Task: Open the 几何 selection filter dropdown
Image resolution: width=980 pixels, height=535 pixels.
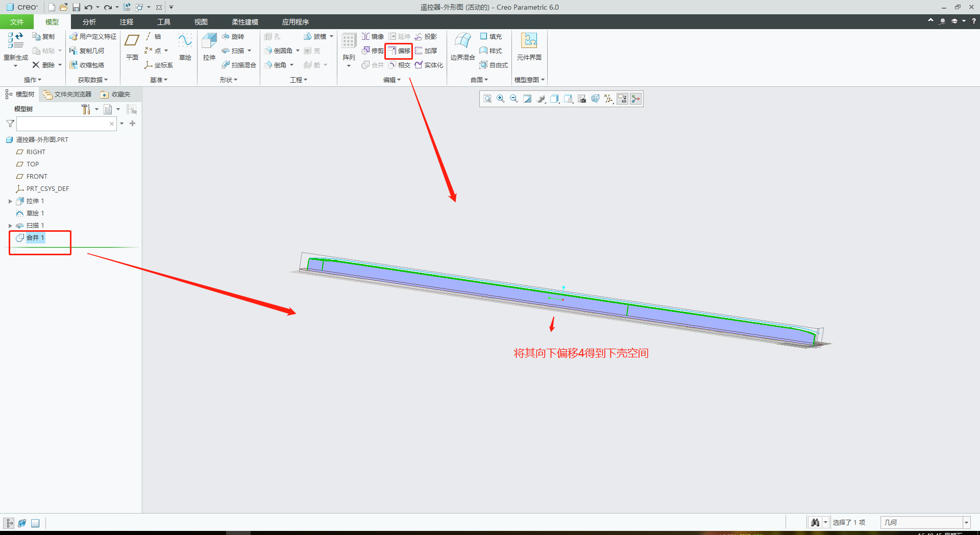Action: 966,522
